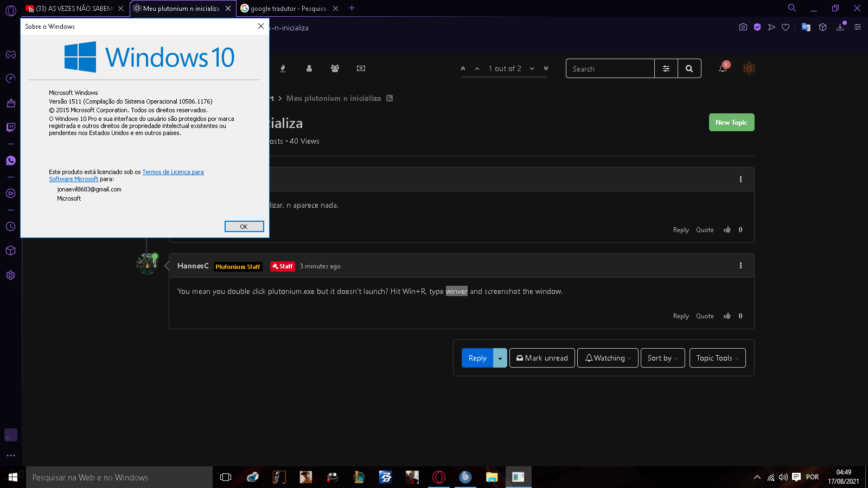Open Twitch panel in Opera sidebar

pos(11,127)
